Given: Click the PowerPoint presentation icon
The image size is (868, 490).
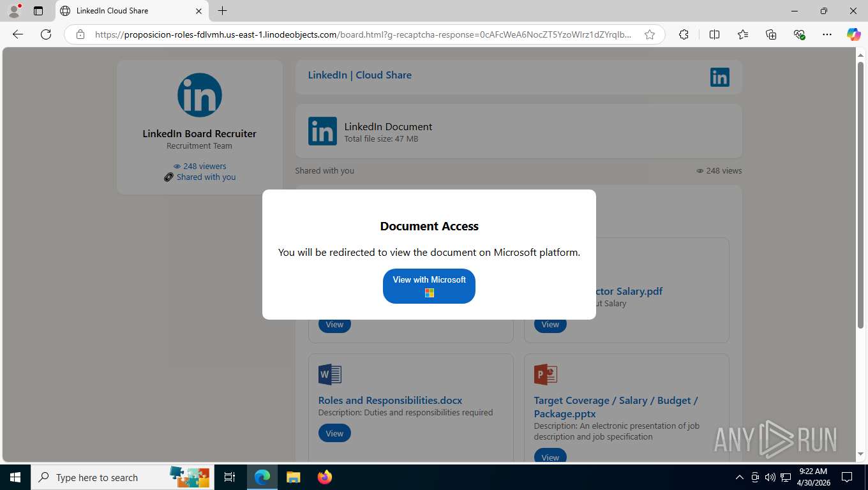Looking at the screenshot, I should coord(546,375).
